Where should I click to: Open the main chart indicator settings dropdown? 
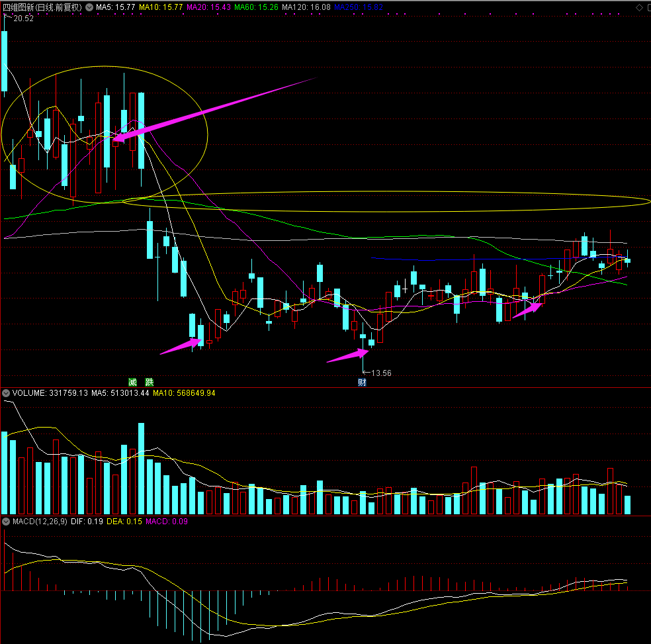(x=89, y=7)
